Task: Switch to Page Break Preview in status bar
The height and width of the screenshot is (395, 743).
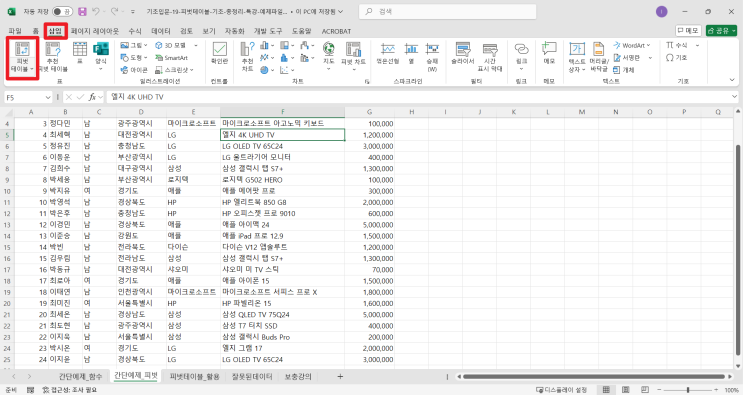Action: [x=645, y=390]
